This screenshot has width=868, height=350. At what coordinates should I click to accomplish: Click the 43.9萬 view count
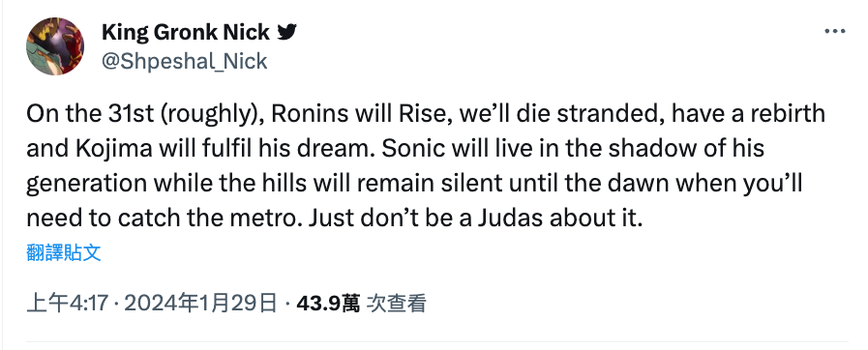pyautogui.click(x=328, y=303)
